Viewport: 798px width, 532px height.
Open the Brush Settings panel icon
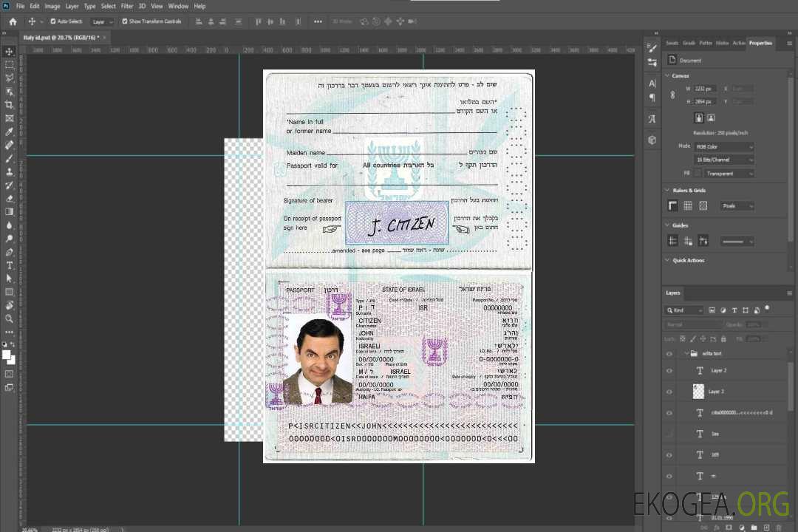652,48
